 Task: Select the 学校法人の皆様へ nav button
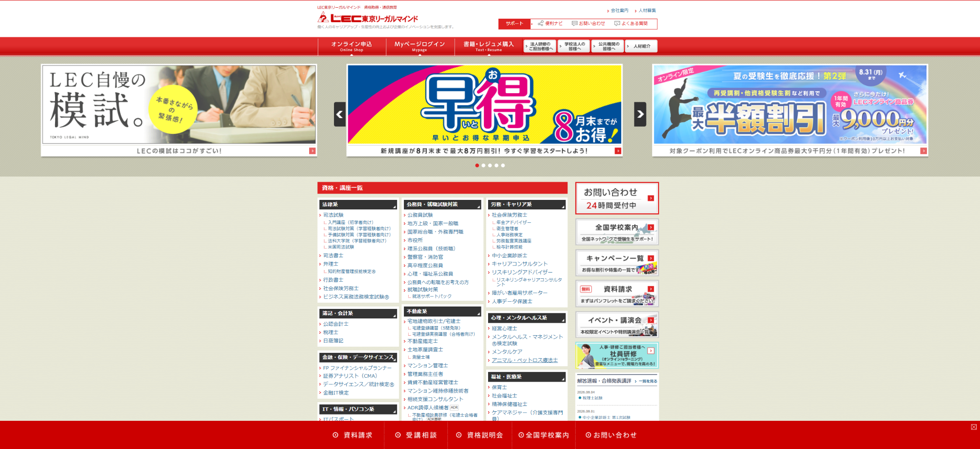574,46
